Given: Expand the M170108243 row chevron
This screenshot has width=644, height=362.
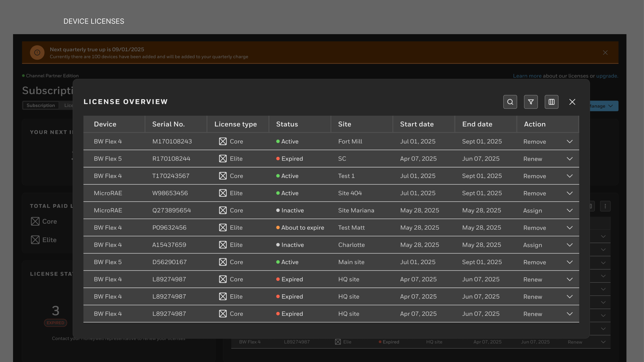Looking at the screenshot, I should click(x=570, y=141).
